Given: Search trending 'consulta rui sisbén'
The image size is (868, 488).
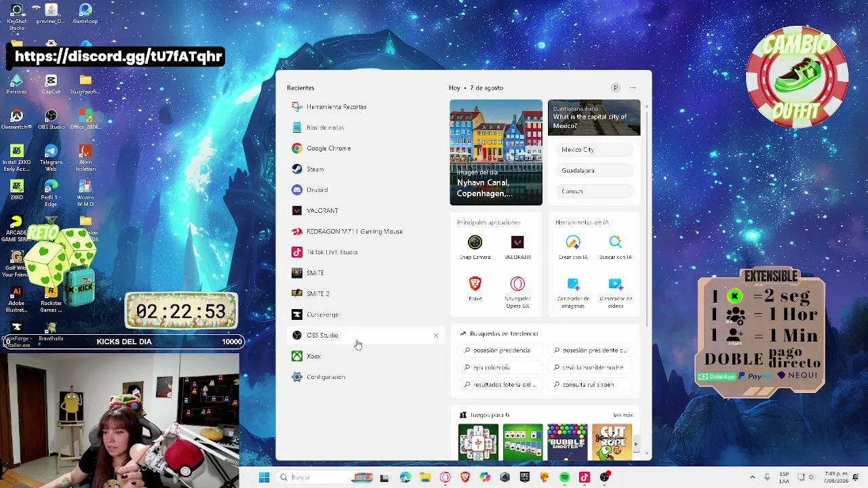Looking at the screenshot, I should [x=590, y=385].
